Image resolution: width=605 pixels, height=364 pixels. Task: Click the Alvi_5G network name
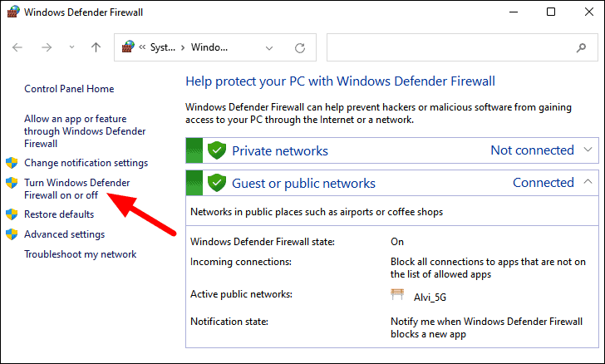coord(430,298)
